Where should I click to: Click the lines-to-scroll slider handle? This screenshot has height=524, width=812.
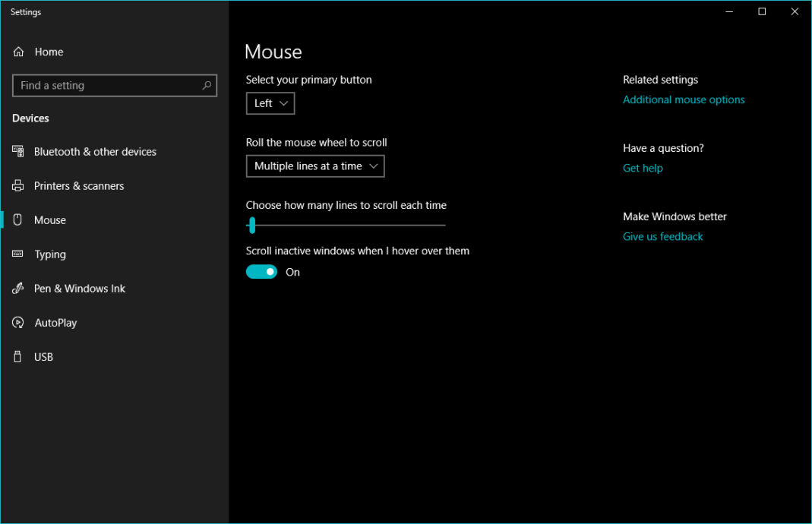pyautogui.click(x=251, y=225)
